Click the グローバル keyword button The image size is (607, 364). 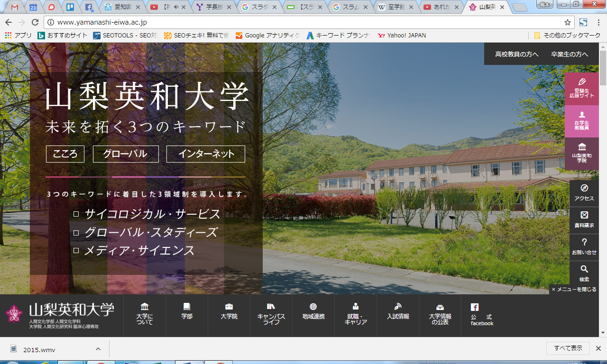pos(126,154)
